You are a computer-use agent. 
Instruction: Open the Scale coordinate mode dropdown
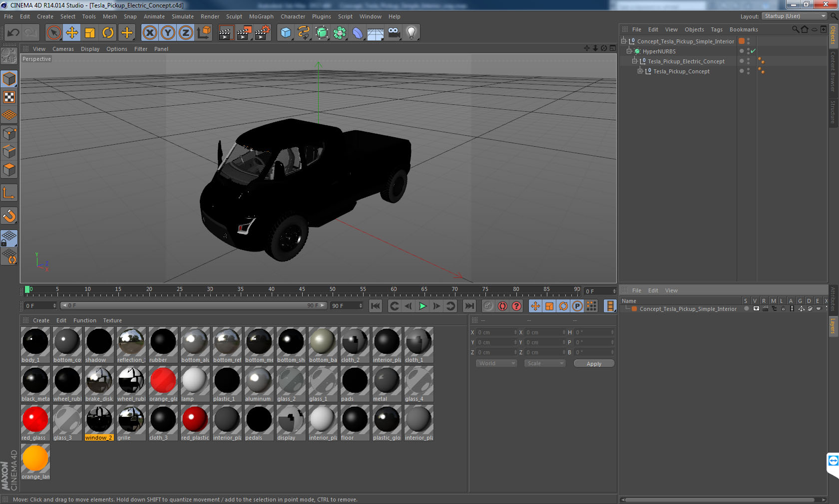tap(545, 363)
